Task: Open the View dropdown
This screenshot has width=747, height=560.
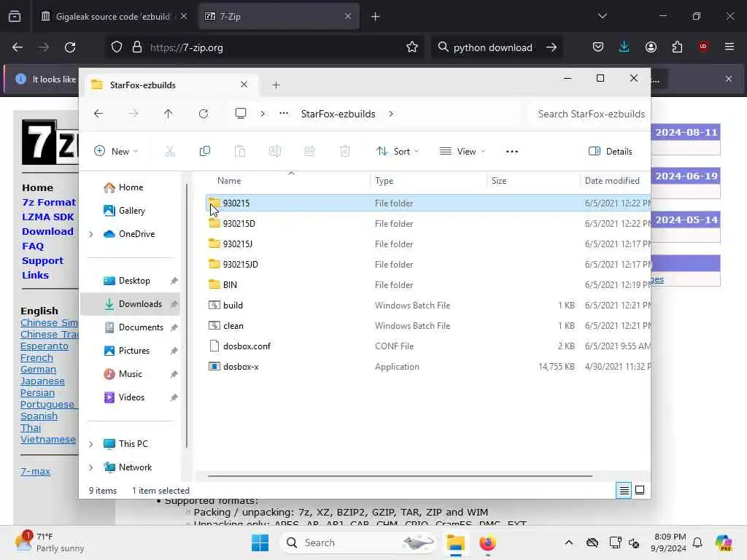Action: tap(462, 152)
